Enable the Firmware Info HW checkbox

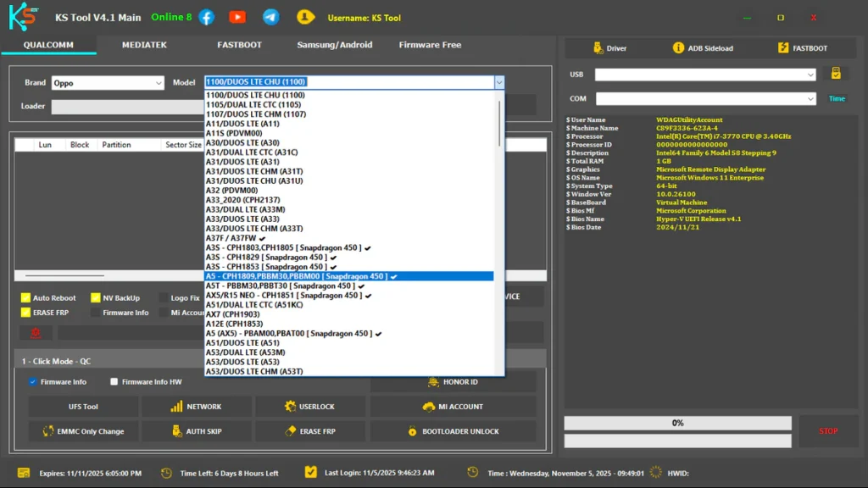(x=114, y=382)
